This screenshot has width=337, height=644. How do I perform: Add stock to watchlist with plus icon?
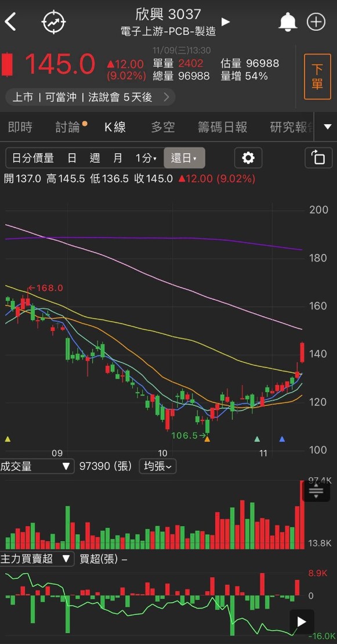[x=316, y=21]
